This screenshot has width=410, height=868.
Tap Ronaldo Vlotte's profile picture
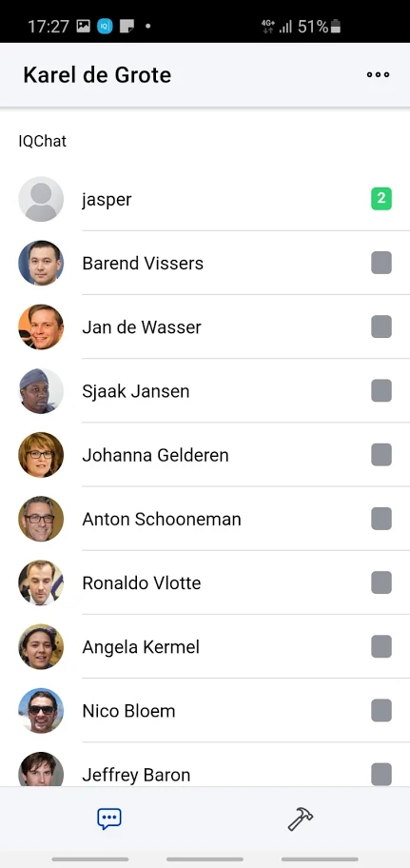pyautogui.click(x=41, y=582)
